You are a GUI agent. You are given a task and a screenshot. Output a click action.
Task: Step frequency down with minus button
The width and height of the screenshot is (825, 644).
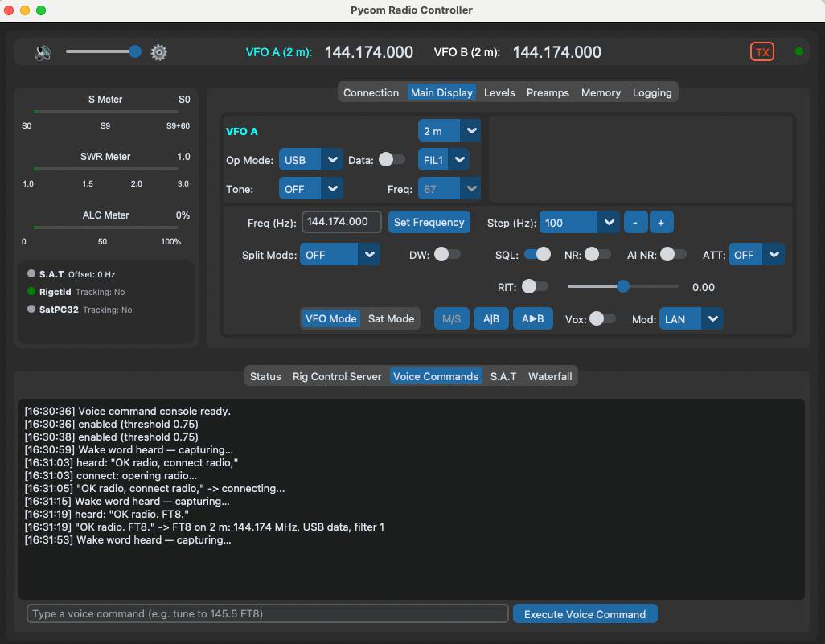[635, 222]
